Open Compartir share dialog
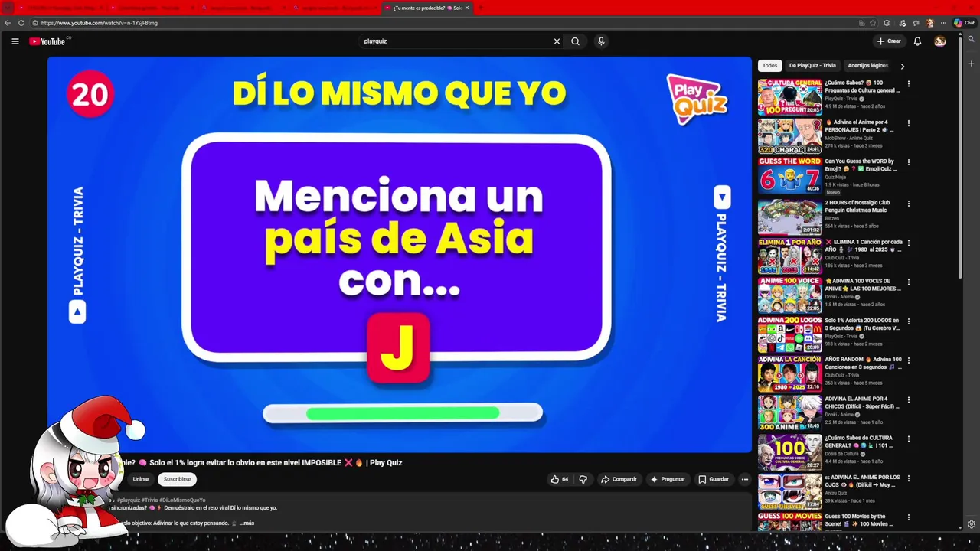Image resolution: width=980 pixels, height=551 pixels. [619, 479]
